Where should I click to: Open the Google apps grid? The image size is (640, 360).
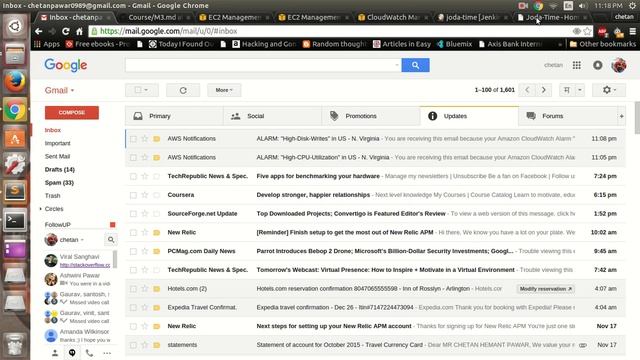coord(576,65)
